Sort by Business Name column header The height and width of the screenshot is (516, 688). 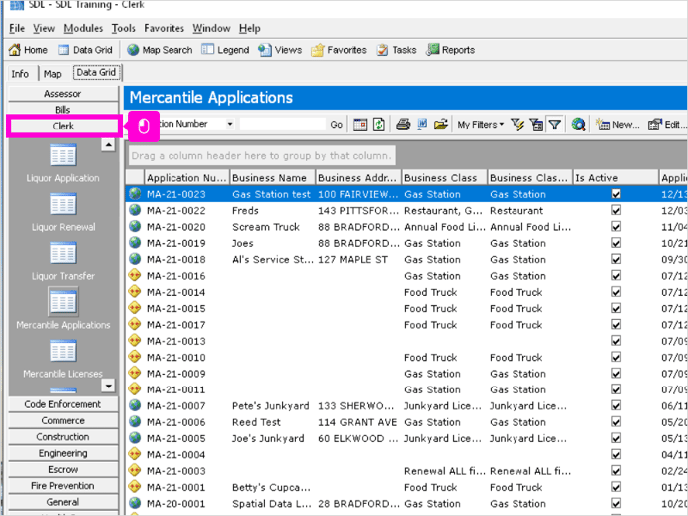pyautogui.click(x=272, y=178)
